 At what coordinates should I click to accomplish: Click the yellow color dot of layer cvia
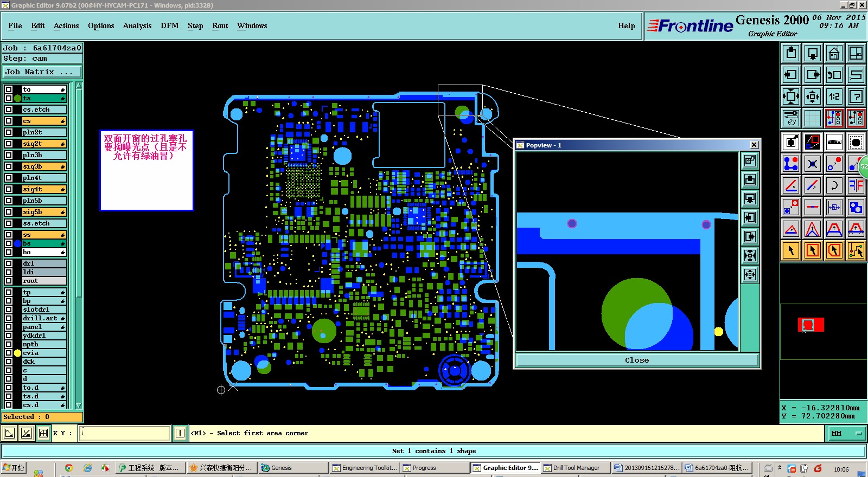pos(18,353)
